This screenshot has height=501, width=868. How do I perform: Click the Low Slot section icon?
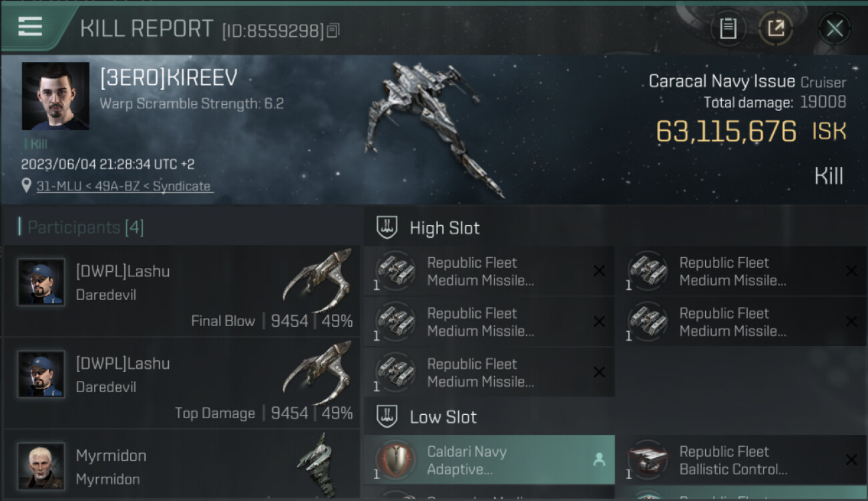[x=387, y=417]
